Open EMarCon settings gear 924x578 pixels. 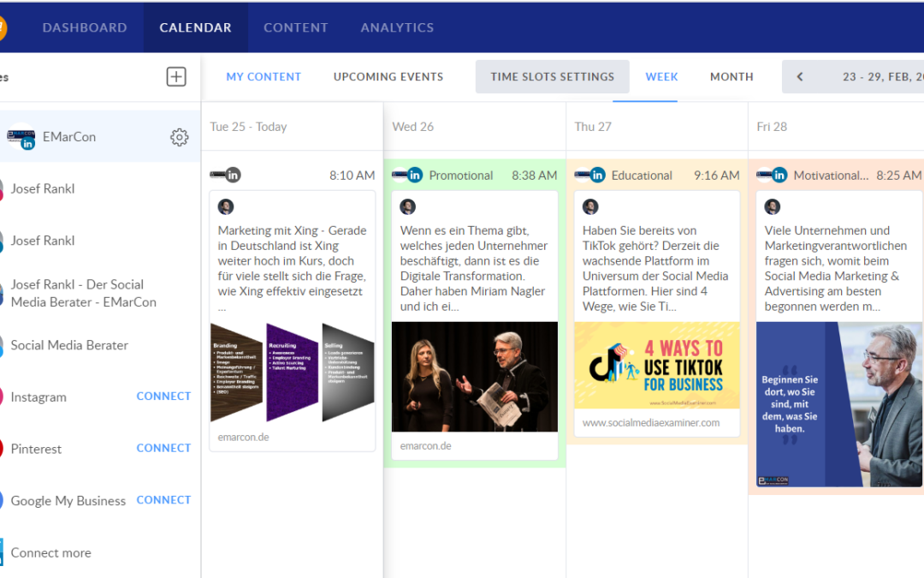(179, 137)
